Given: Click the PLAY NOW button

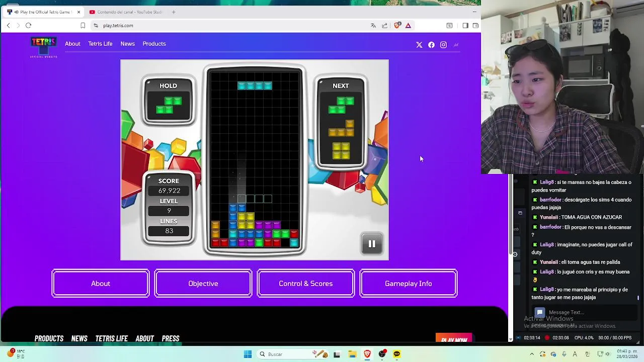Looking at the screenshot, I should [454, 338].
